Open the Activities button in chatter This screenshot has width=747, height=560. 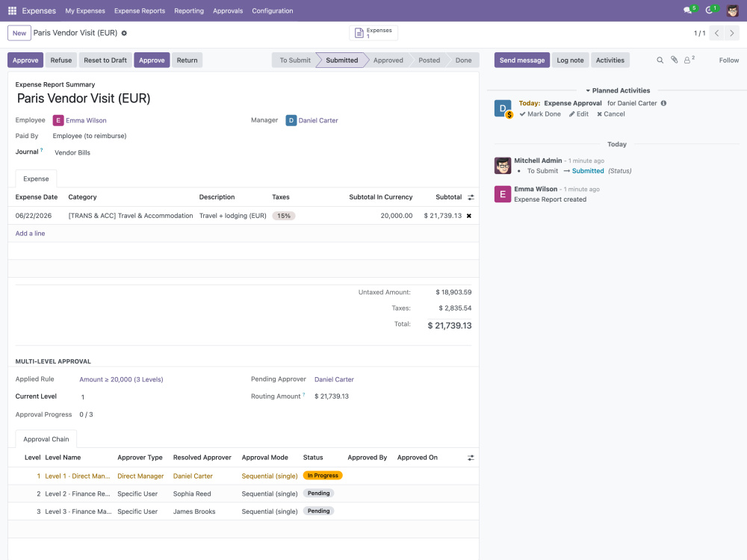(x=610, y=60)
